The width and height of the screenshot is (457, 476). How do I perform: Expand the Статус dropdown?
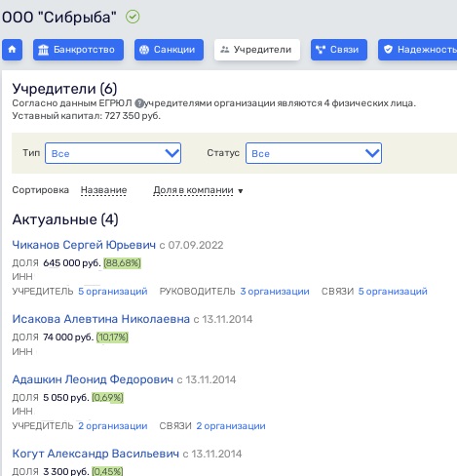click(314, 153)
